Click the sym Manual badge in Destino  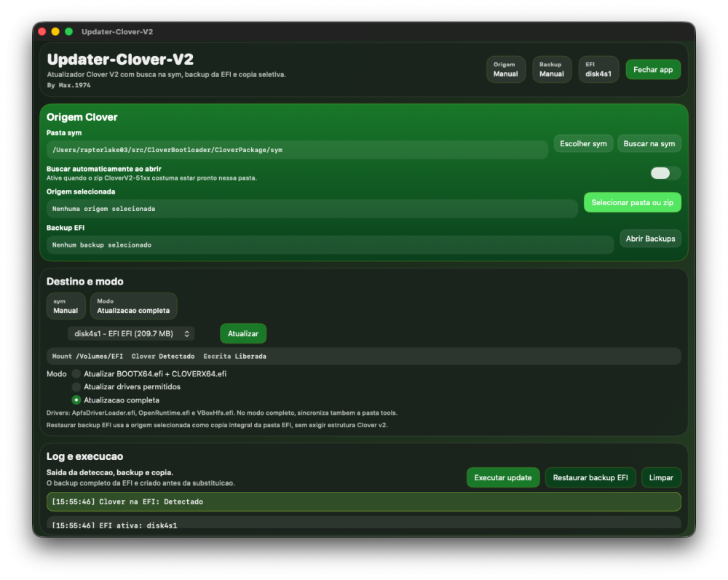click(x=66, y=306)
